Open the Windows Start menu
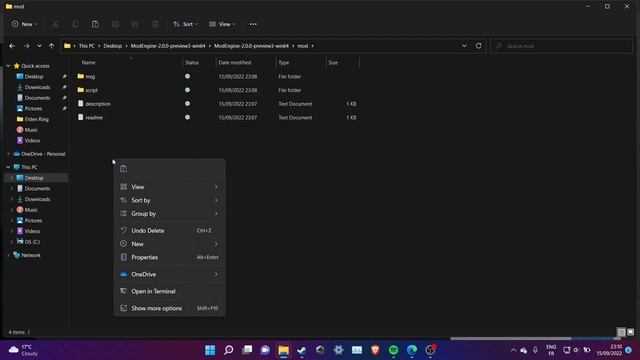640x360 pixels. pos(210,350)
